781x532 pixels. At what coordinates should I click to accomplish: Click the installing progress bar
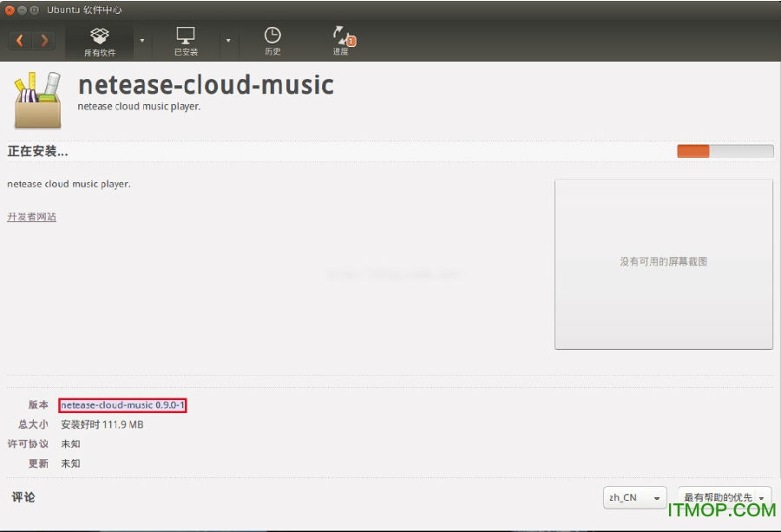coord(725,151)
